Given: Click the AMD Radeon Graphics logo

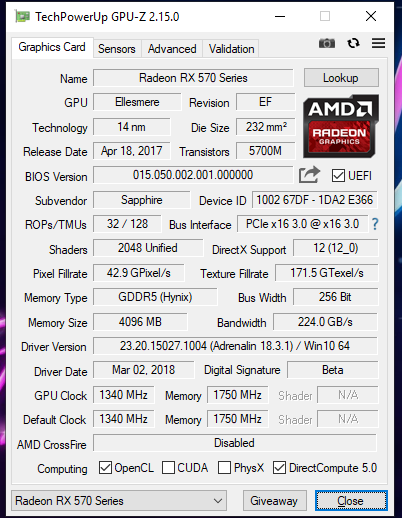Looking at the screenshot, I should tap(341, 126).
